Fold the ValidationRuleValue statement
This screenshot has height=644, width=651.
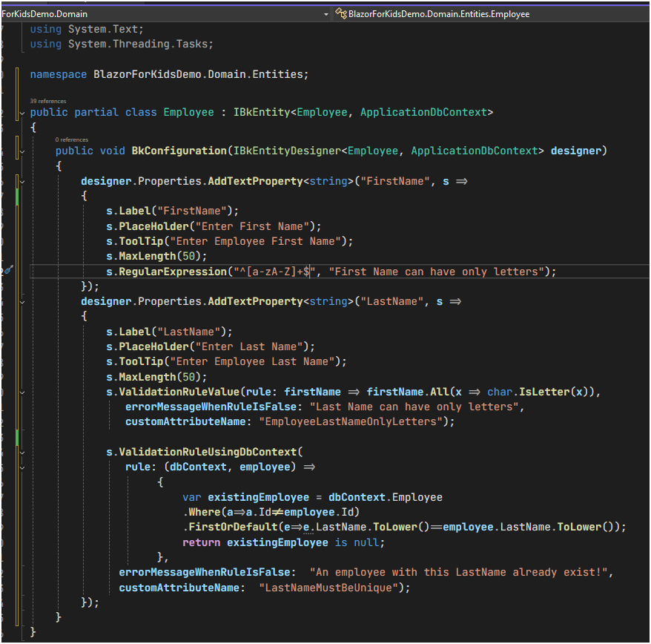(22, 392)
